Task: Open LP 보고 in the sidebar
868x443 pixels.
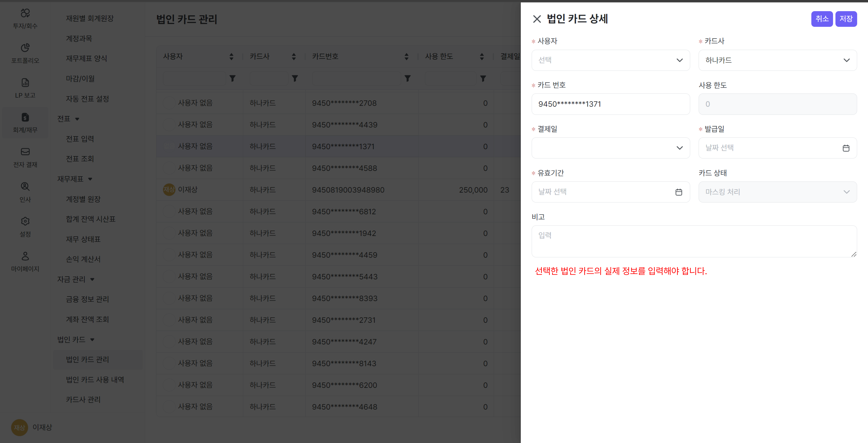Action: point(25,88)
